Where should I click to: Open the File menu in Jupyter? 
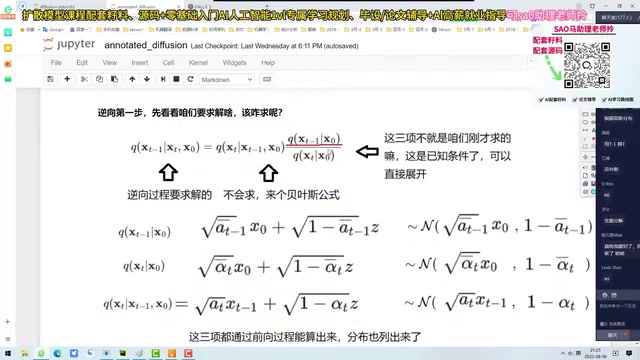click(56, 62)
